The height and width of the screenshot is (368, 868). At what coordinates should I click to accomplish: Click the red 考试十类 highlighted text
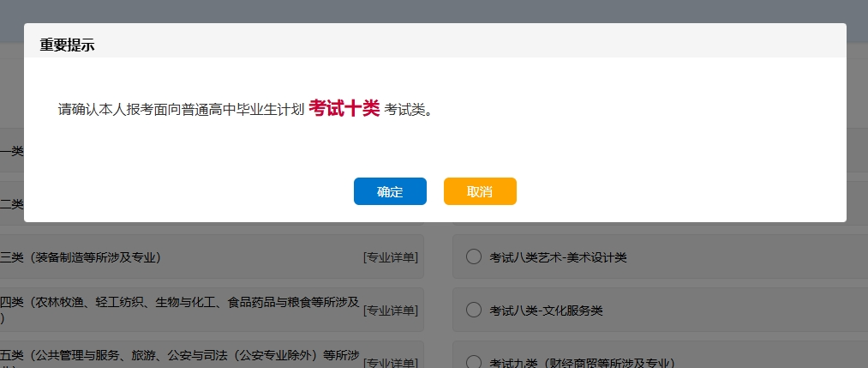tap(344, 108)
